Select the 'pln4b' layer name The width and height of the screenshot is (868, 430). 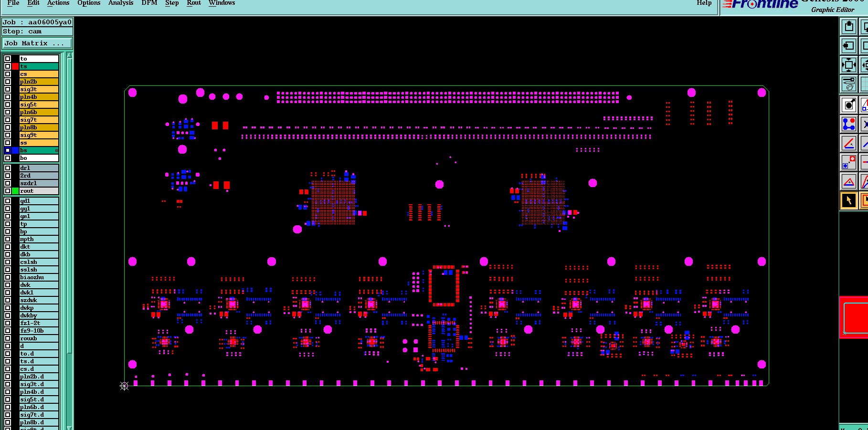pos(39,97)
